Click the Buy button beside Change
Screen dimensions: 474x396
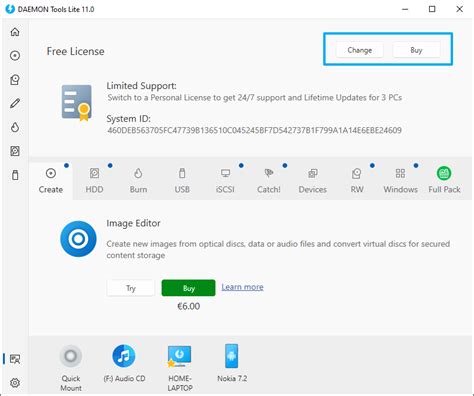(x=416, y=50)
